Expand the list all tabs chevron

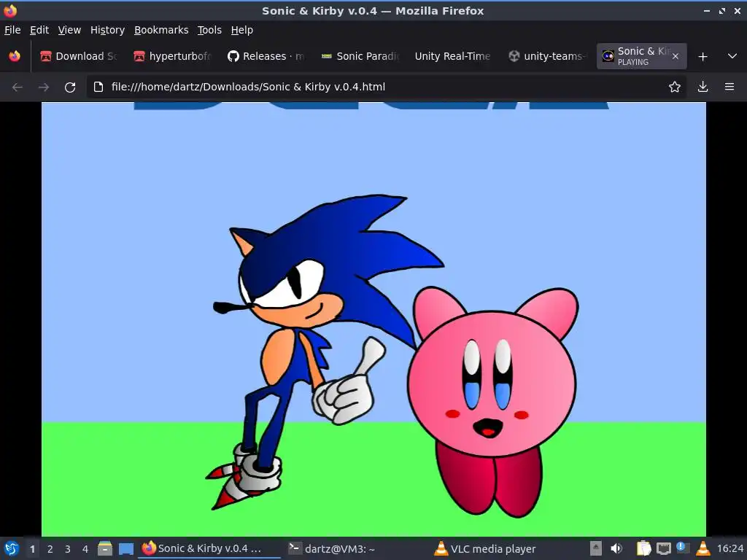coord(732,56)
